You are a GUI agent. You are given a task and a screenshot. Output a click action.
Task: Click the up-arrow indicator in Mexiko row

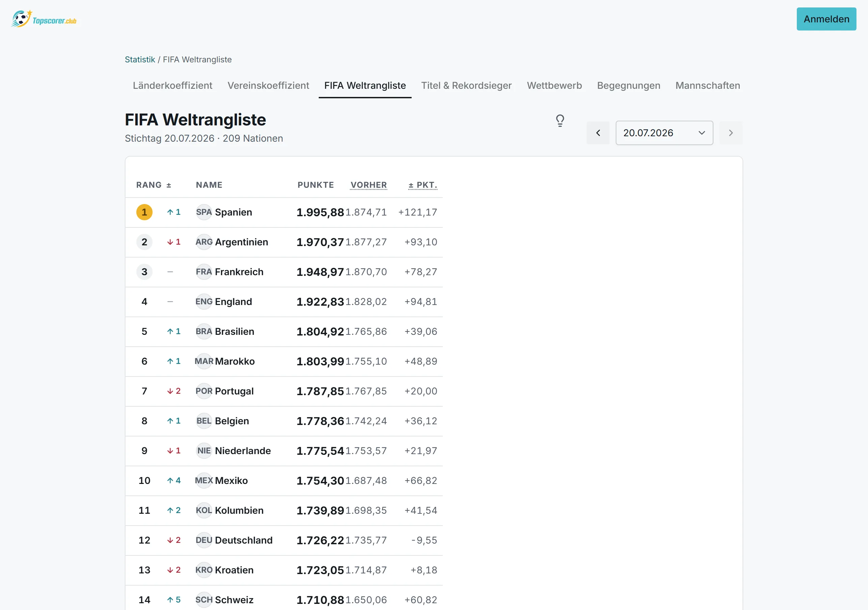pyautogui.click(x=174, y=481)
